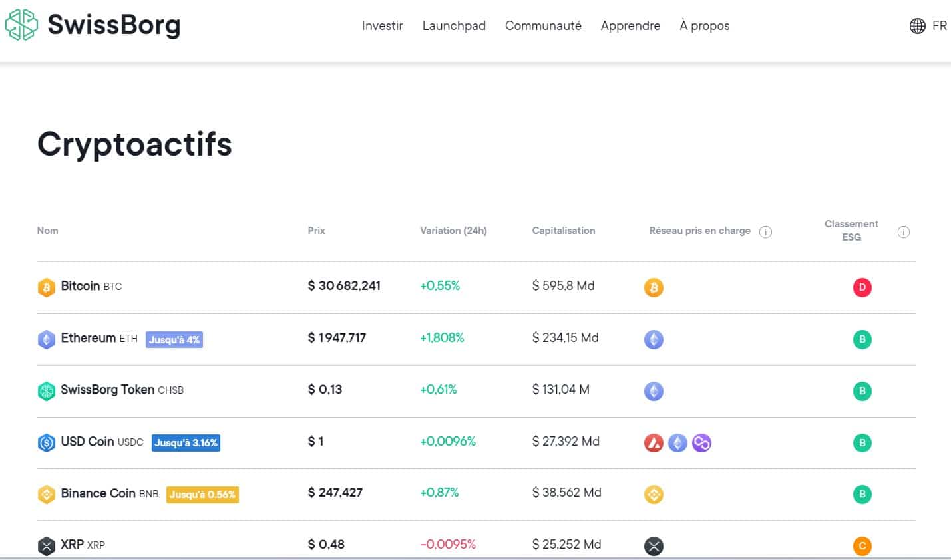
Task: Click the Binance Coin icon in Nom column
Action: (46, 494)
